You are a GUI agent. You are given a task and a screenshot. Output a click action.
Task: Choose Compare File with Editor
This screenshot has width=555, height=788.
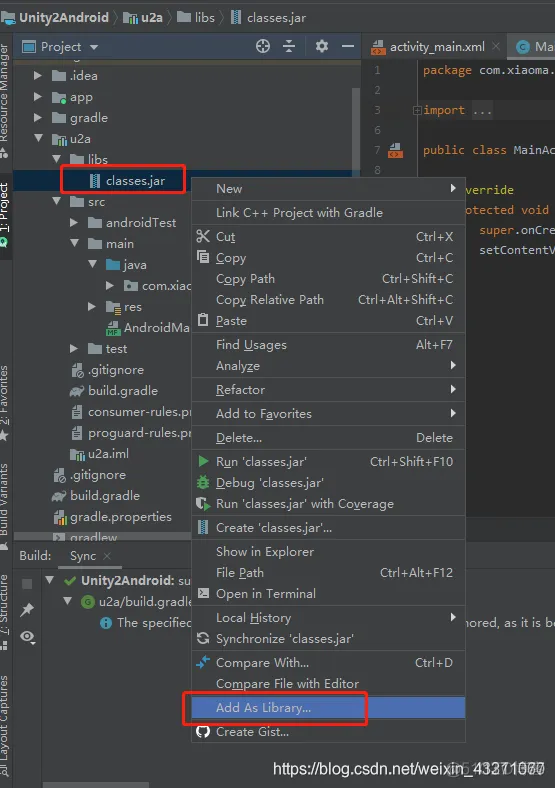328,684
